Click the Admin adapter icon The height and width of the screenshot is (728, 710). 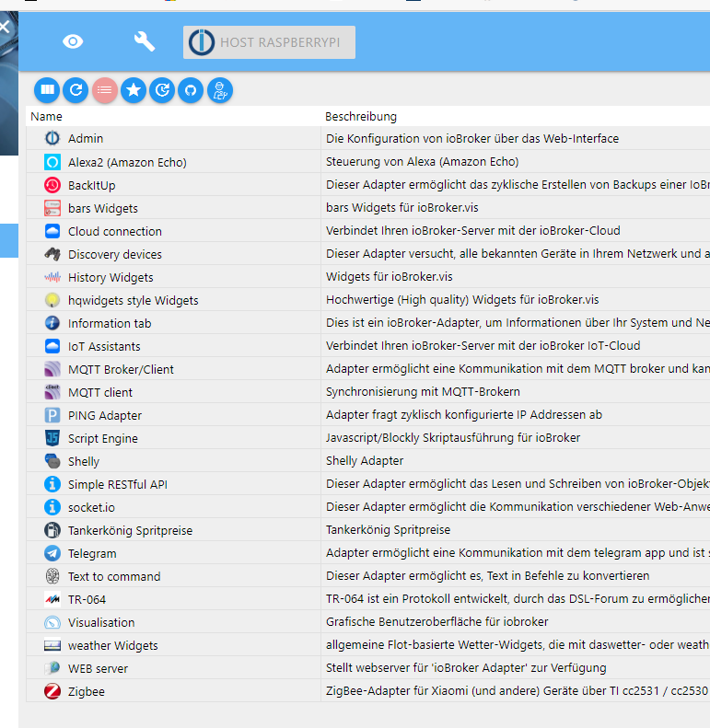click(52, 138)
